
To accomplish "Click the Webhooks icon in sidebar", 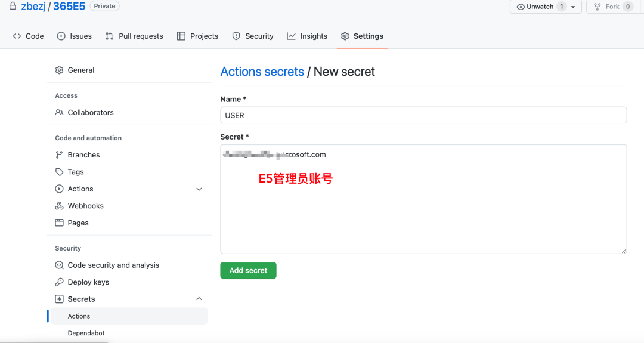I will pos(59,206).
